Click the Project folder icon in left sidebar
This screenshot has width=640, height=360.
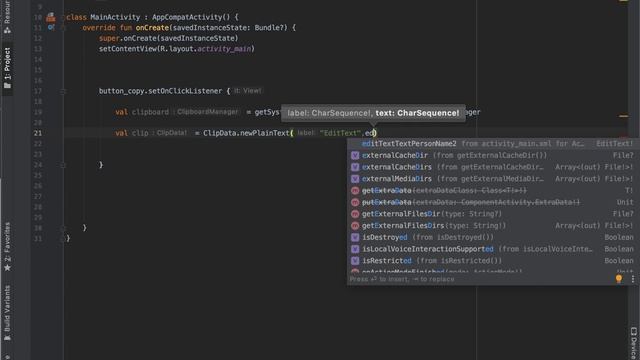7,85
